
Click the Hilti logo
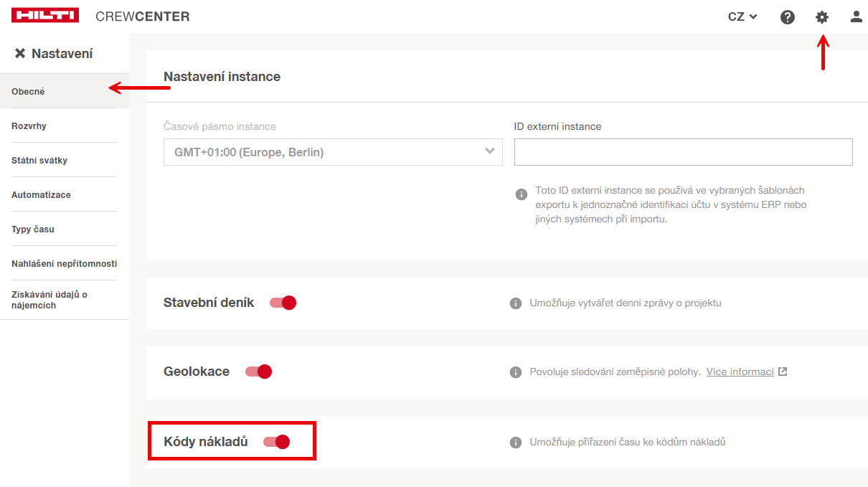pos(45,16)
